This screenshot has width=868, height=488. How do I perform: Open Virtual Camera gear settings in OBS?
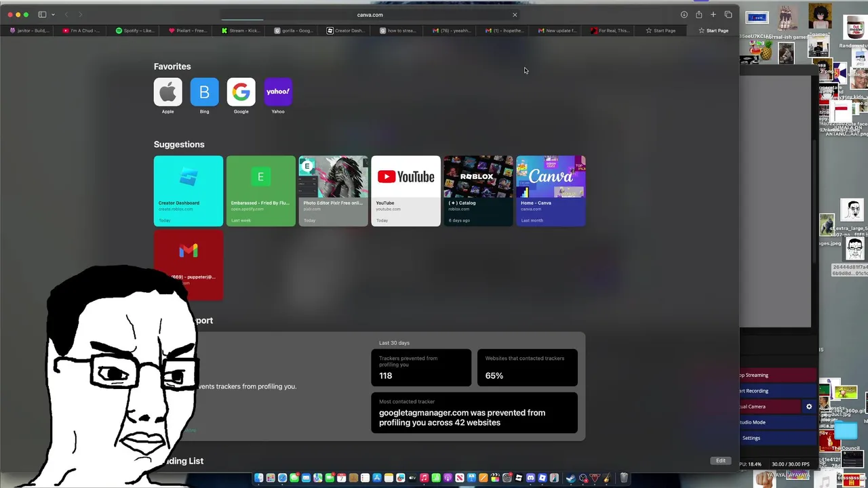809,407
